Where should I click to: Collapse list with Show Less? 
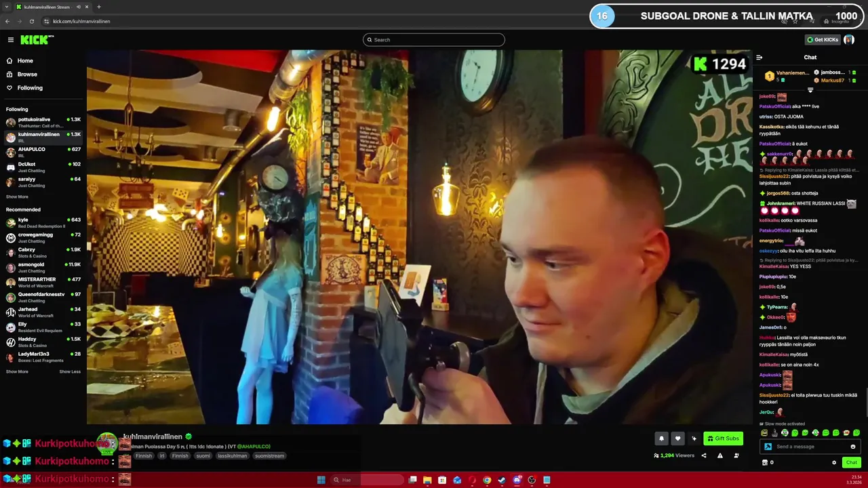tap(70, 372)
